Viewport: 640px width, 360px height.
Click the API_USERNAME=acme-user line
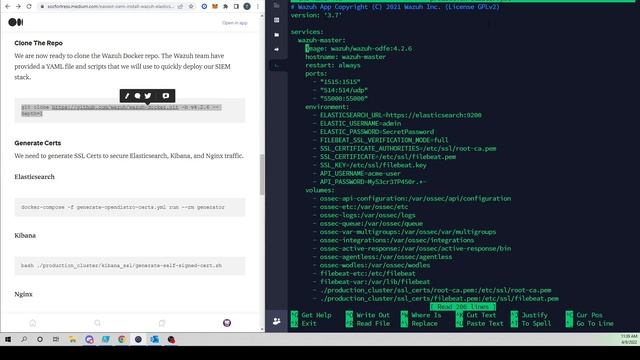(x=360, y=173)
